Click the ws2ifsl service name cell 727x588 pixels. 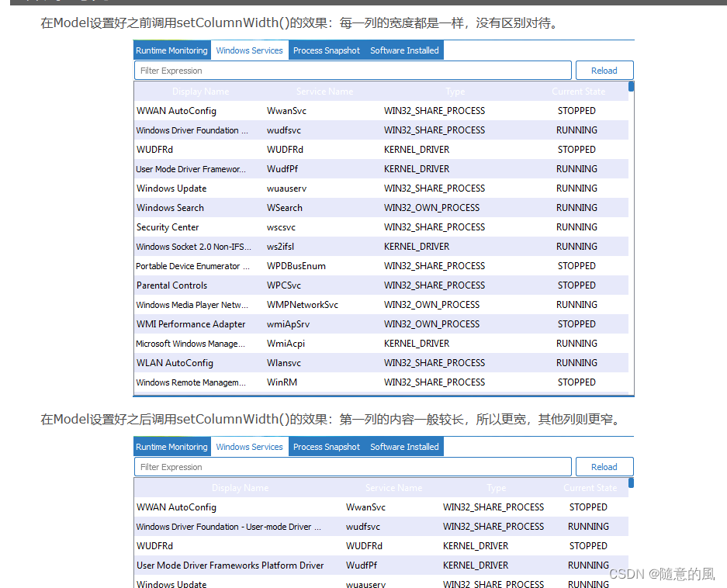pos(280,247)
